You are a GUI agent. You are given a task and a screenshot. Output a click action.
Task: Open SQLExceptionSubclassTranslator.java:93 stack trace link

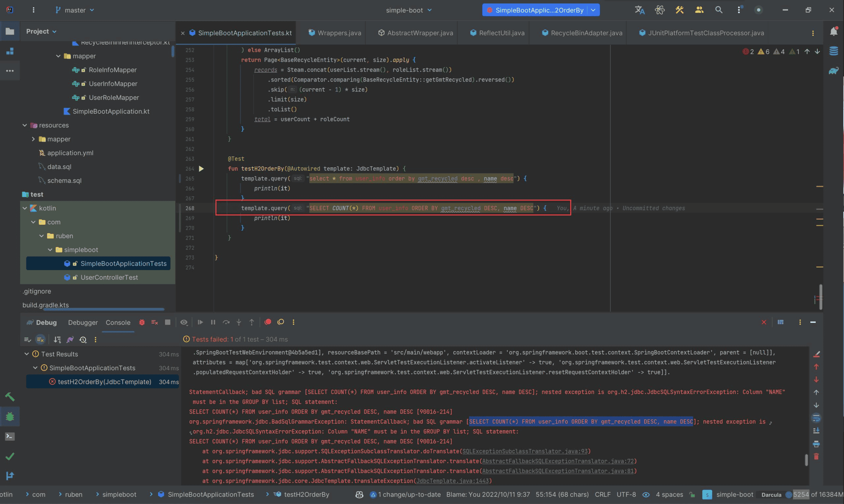pyautogui.click(x=525, y=451)
